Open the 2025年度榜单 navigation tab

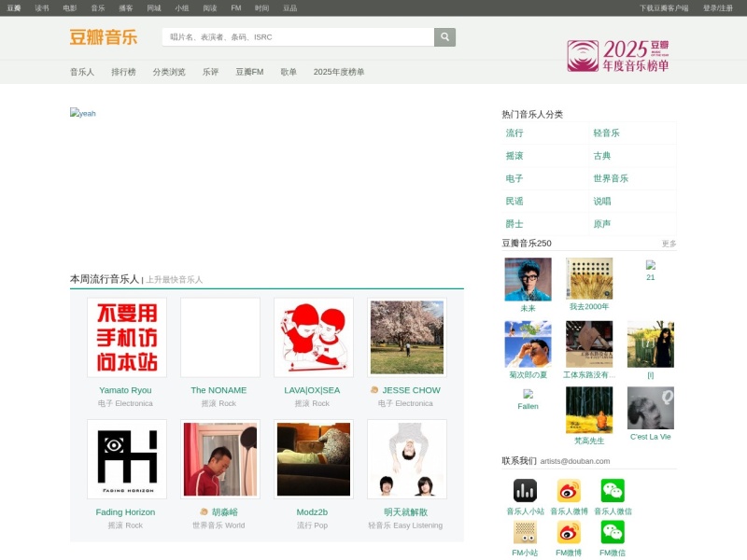[x=339, y=72]
